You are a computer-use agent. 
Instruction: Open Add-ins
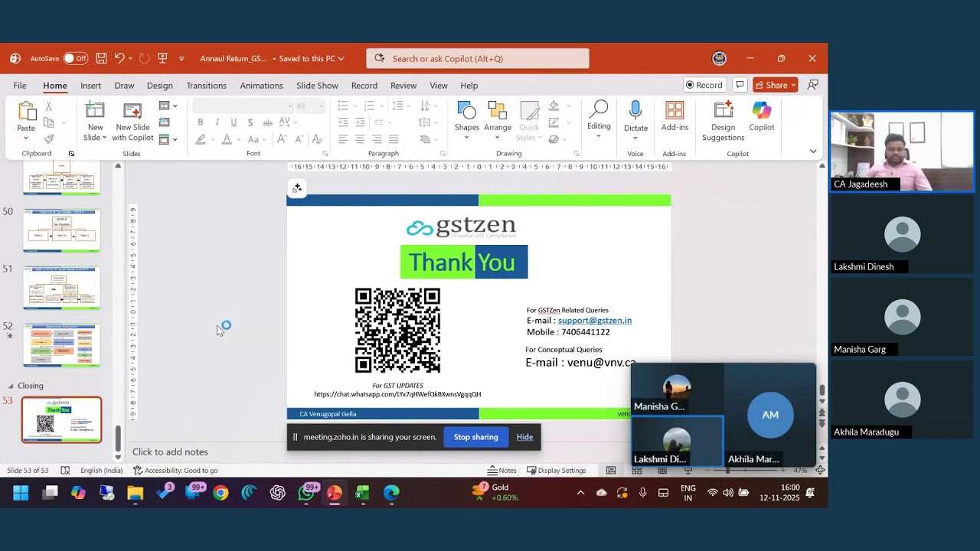coord(675,117)
